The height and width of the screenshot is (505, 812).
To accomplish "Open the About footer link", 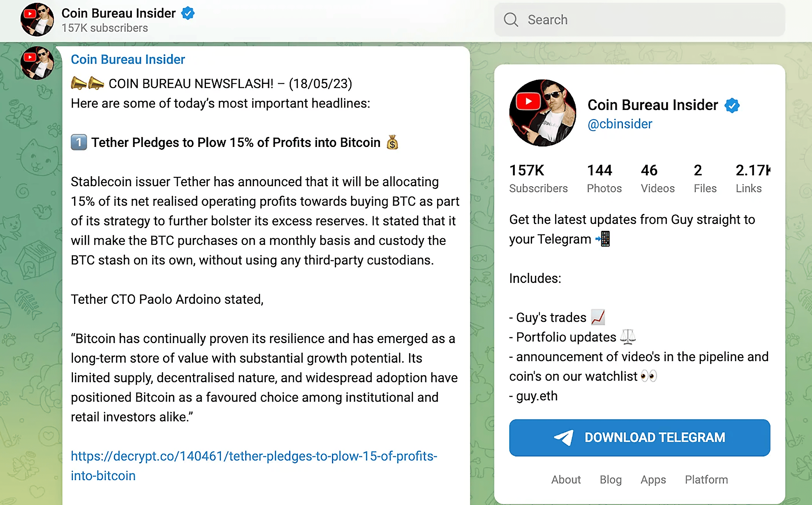I will (x=566, y=480).
